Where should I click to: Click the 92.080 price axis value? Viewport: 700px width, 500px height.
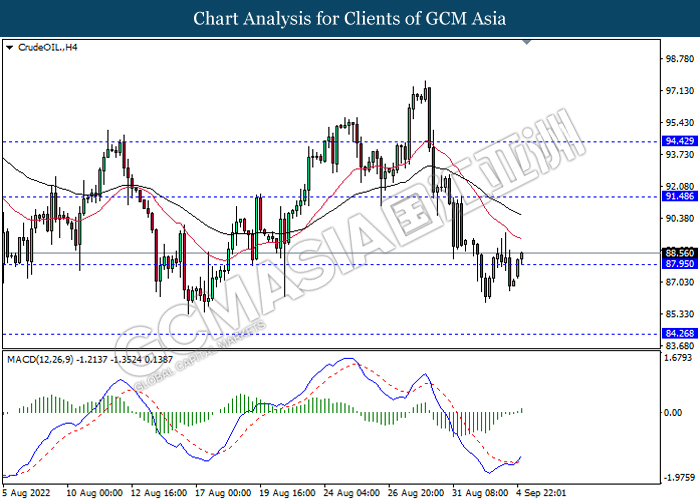tap(680, 186)
